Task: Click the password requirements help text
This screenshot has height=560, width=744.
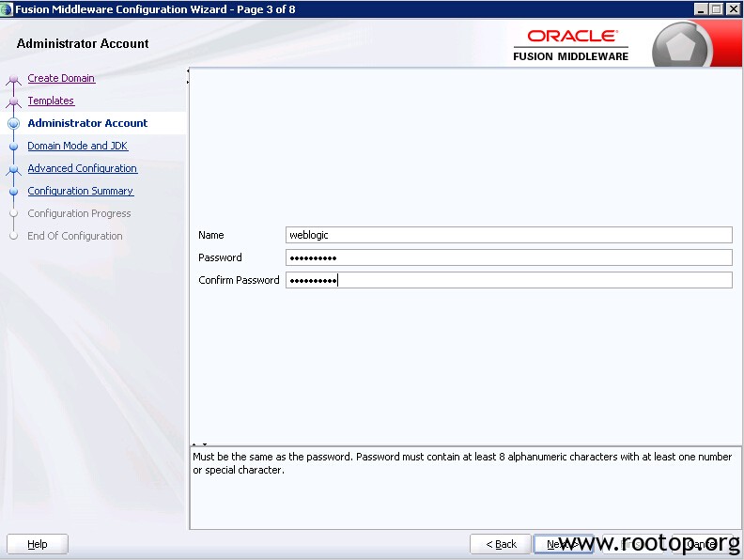Action: tap(462, 463)
